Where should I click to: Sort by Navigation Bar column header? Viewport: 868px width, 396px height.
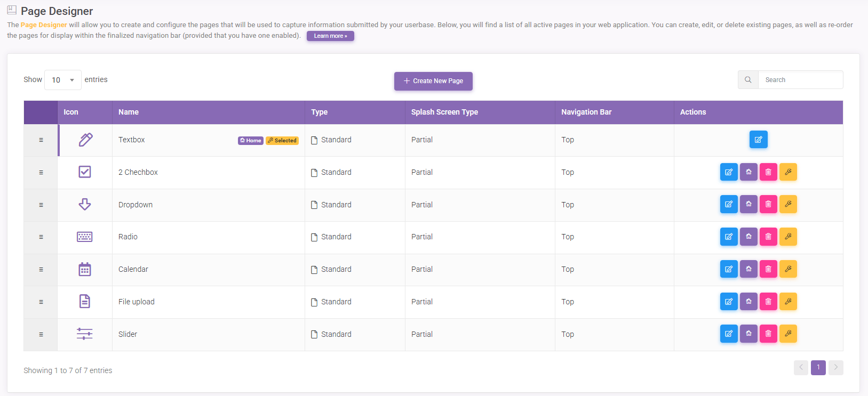(586, 112)
